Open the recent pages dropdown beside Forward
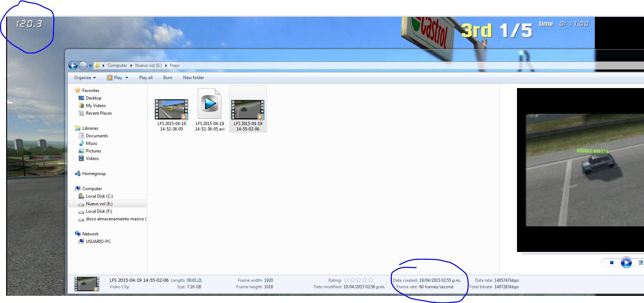The height and width of the screenshot is (303, 644). [x=90, y=66]
